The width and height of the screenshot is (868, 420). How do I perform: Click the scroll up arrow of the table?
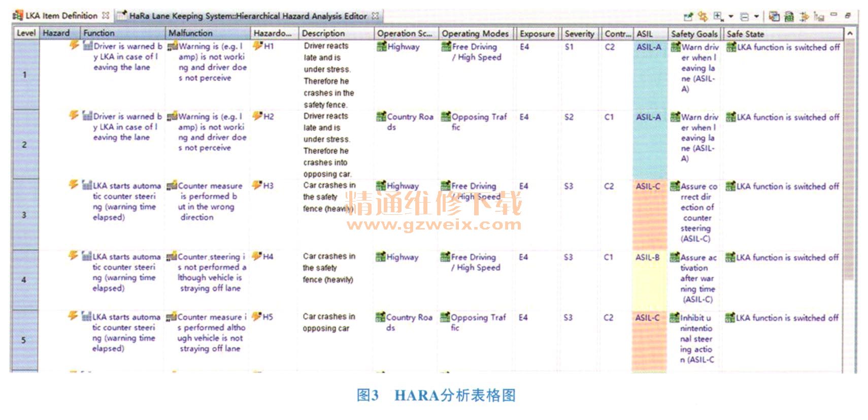click(x=850, y=34)
